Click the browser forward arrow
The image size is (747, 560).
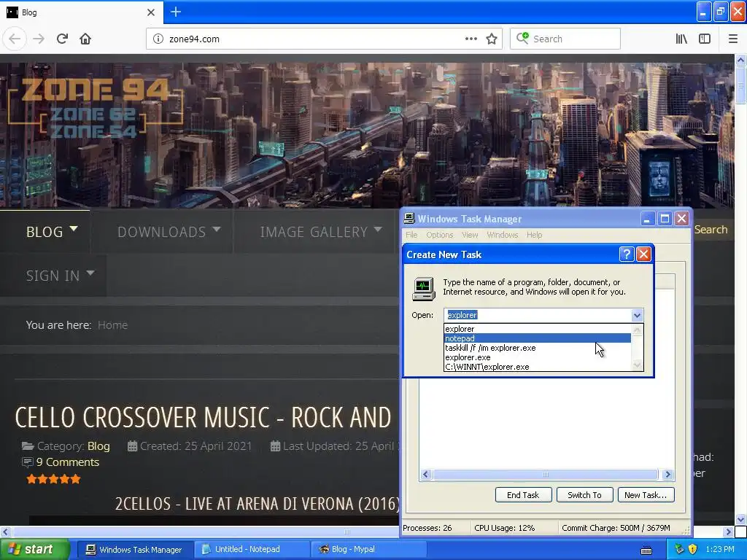[39, 39]
